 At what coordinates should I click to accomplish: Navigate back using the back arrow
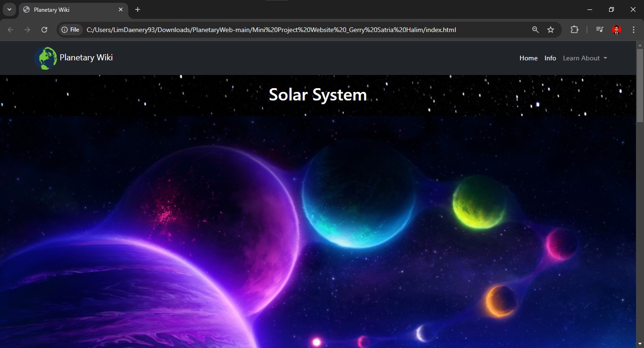pos(10,29)
